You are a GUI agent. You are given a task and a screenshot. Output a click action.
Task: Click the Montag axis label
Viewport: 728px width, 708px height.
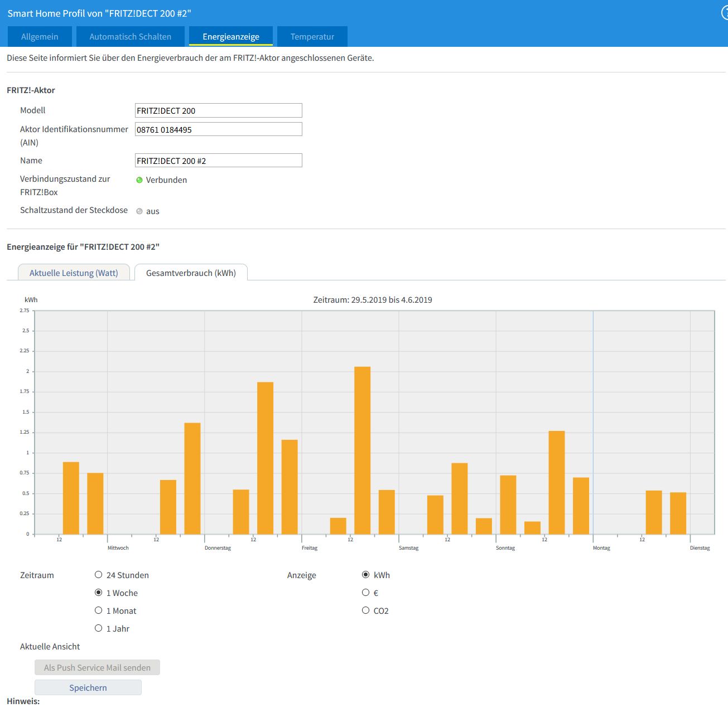[x=601, y=548]
